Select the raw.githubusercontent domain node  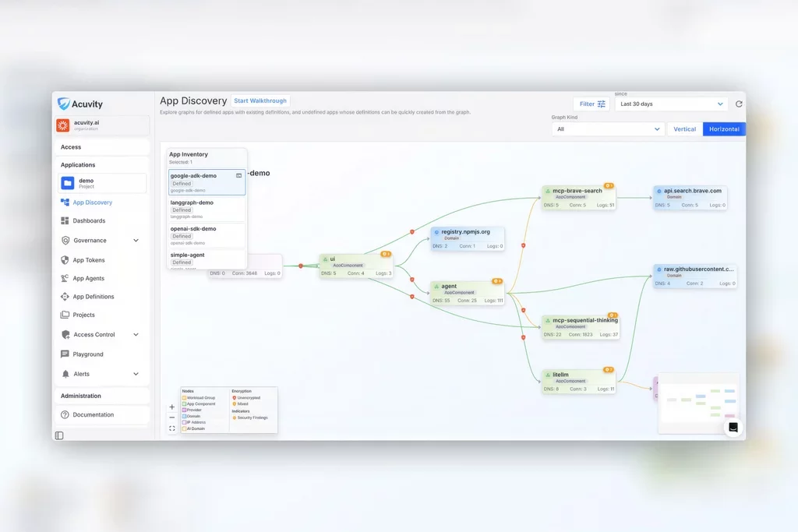694,276
